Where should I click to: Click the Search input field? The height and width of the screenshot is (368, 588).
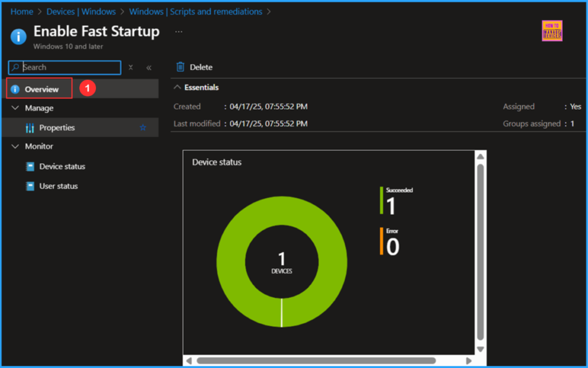coord(64,67)
